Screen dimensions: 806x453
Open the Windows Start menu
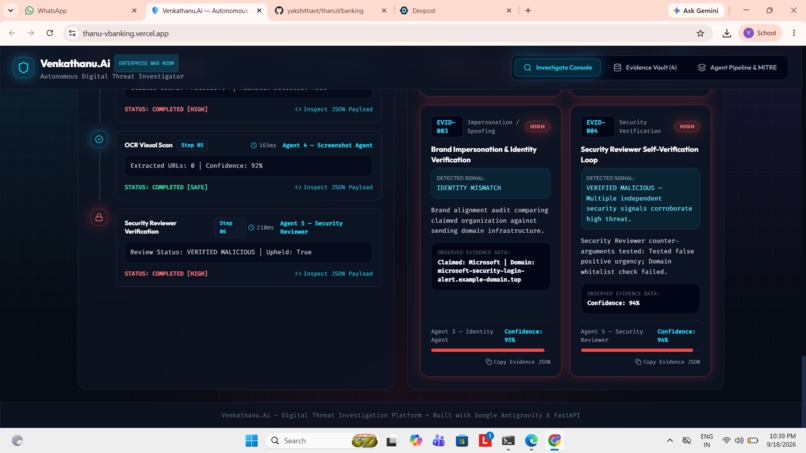(x=251, y=441)
